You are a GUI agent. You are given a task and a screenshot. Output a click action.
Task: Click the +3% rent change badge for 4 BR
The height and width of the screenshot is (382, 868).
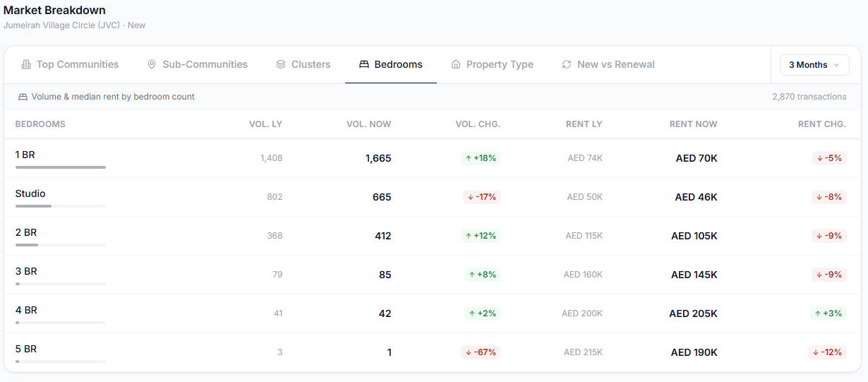(x=828, y=314)
